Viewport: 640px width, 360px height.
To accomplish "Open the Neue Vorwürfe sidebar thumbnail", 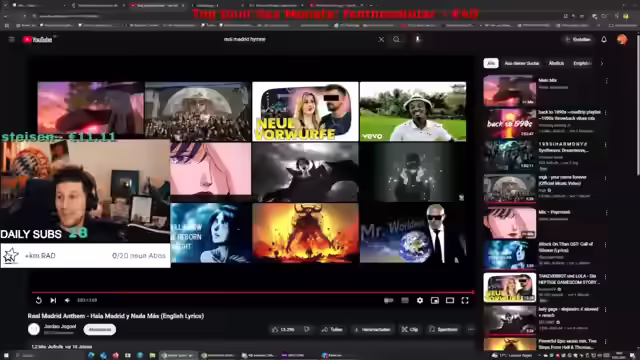I will pos(510,288).
